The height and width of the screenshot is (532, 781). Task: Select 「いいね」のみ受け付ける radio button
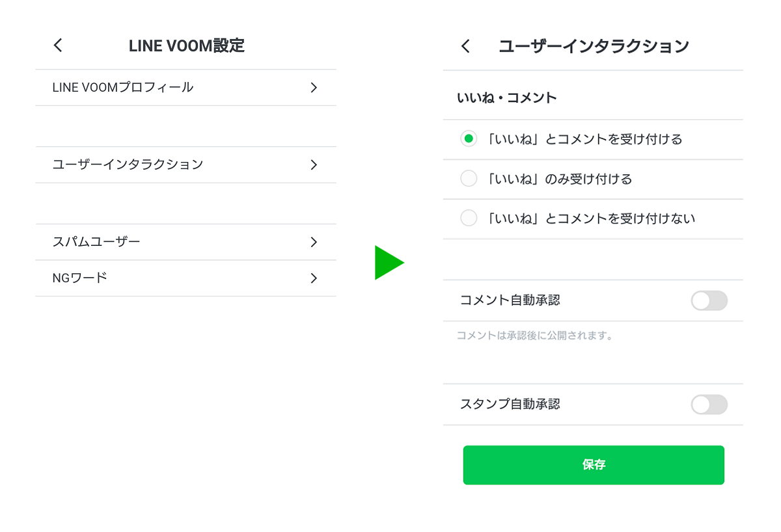469,179
